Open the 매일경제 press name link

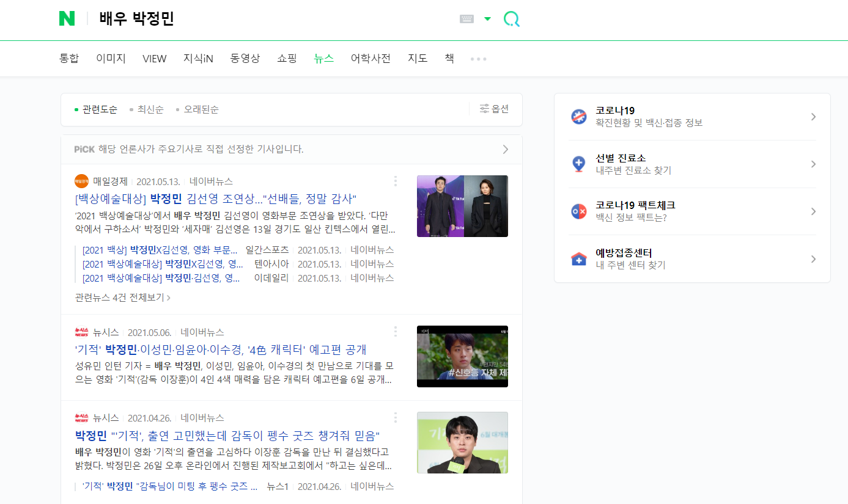point(110,181)
